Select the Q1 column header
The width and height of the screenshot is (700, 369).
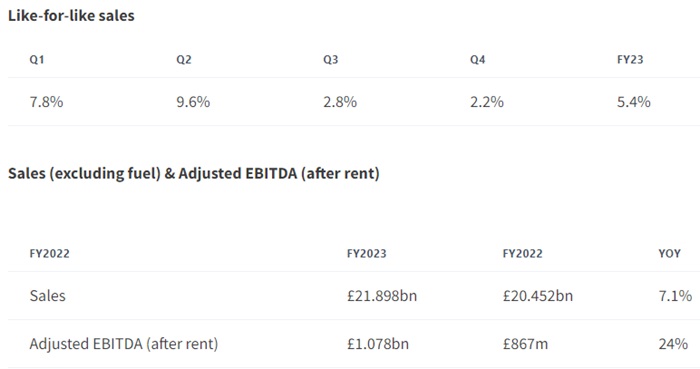pyautogui.click(x=37, y=59)
